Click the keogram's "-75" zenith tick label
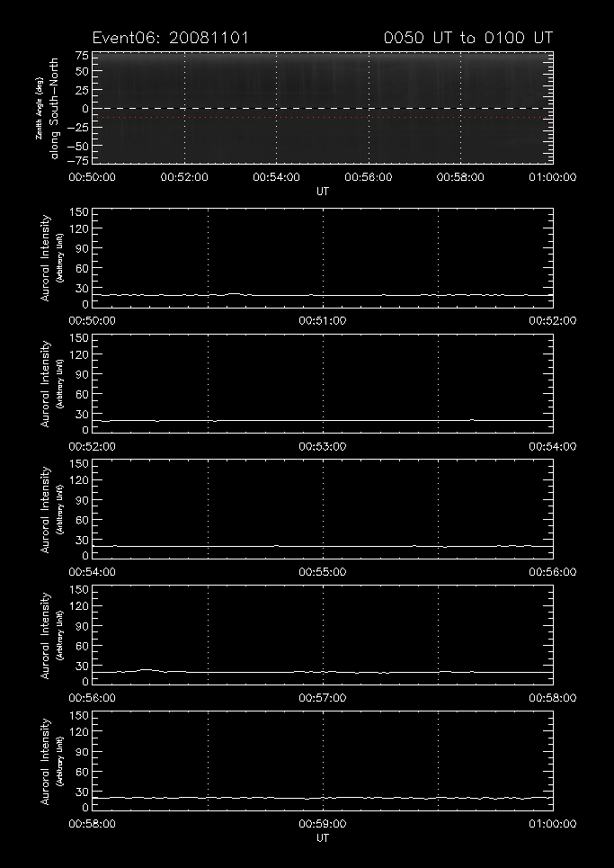614x868 pixels. (x=77, y=160)
